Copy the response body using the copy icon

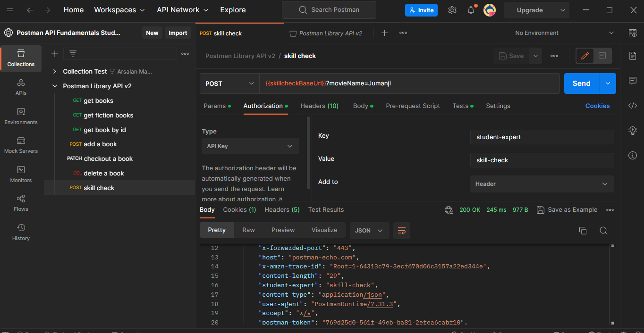(583, 231)
